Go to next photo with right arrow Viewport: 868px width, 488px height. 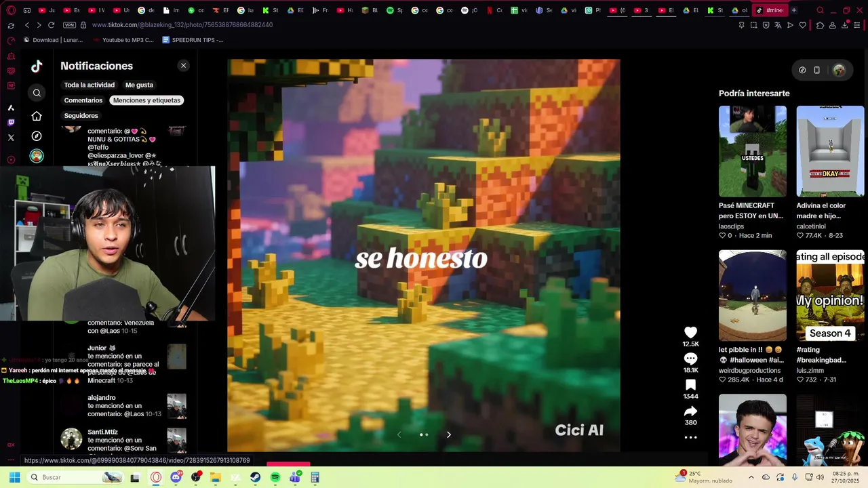pyautogui.click(x=449, y=434)
